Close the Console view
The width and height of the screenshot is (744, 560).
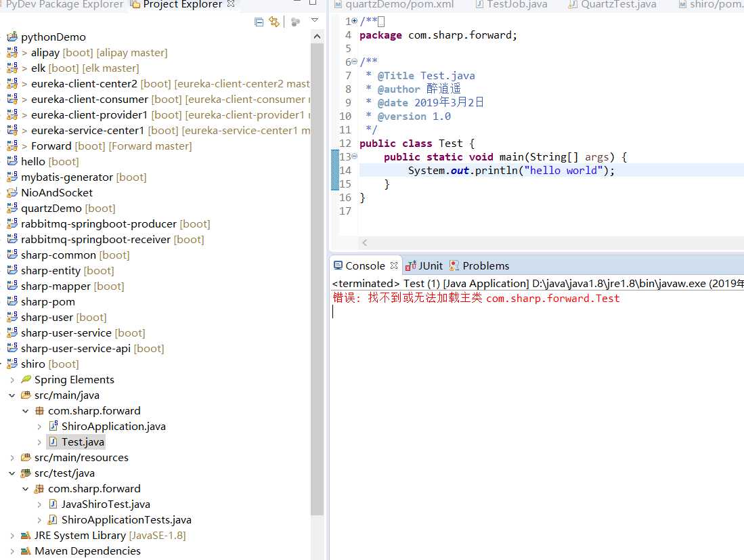click(x=394, y=265)
